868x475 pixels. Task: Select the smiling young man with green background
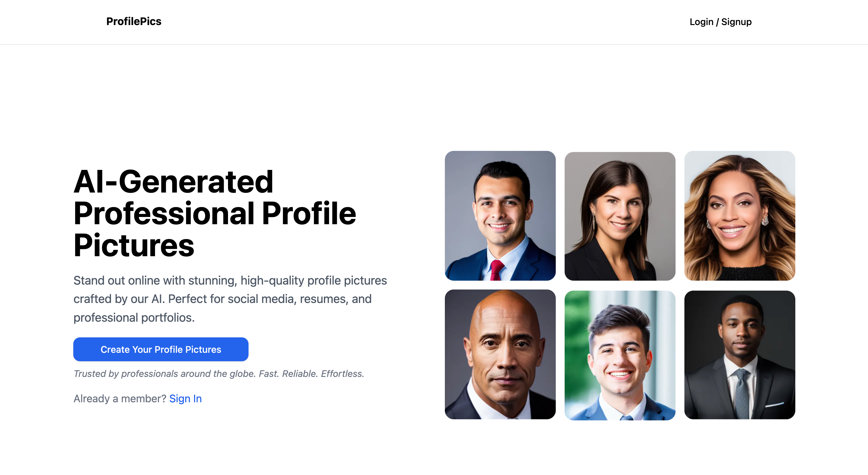tap(620, 355)
